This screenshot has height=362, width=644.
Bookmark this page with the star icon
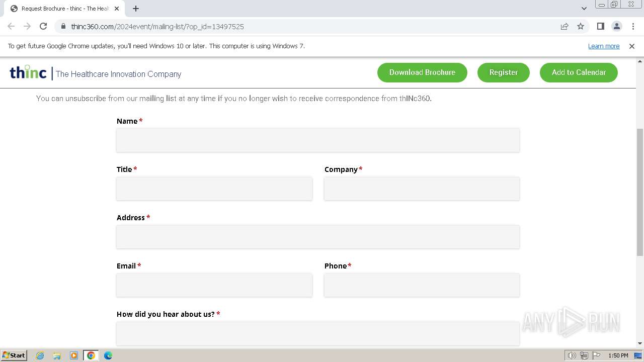pos(581,26)
